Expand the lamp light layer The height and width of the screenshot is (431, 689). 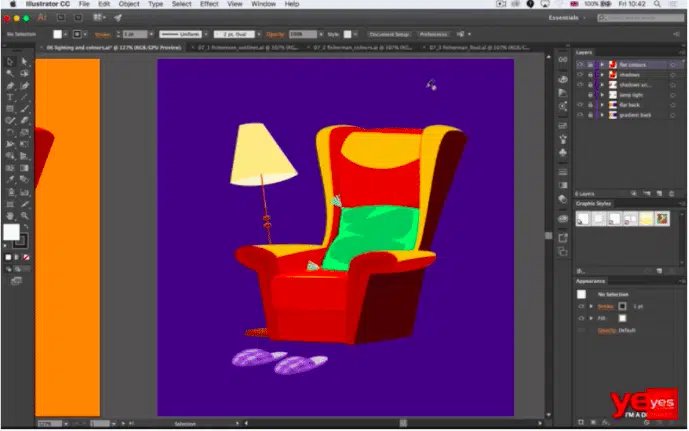[x=602, y=95]
